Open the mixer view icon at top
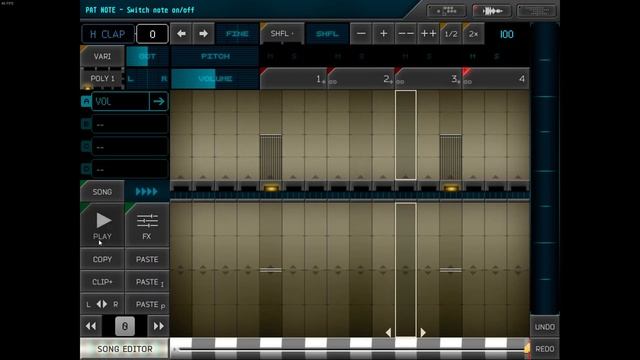The image size is (640, 360). [446, 11]
